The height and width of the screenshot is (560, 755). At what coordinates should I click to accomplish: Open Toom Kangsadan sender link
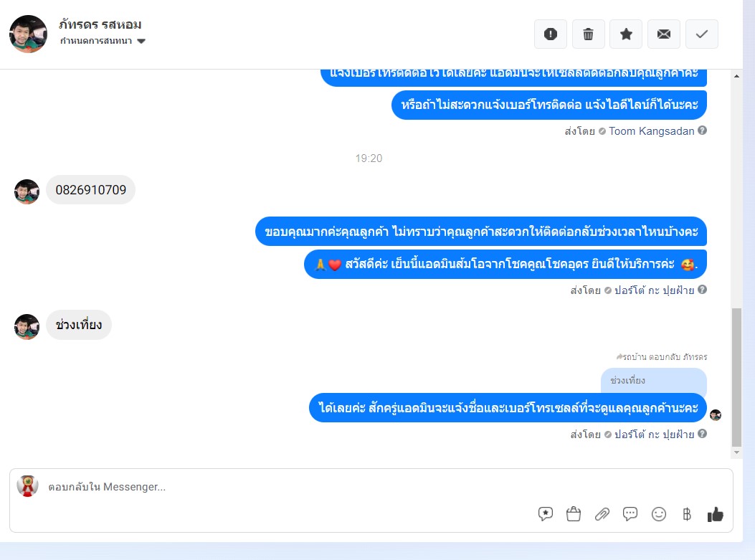point(652,131)
